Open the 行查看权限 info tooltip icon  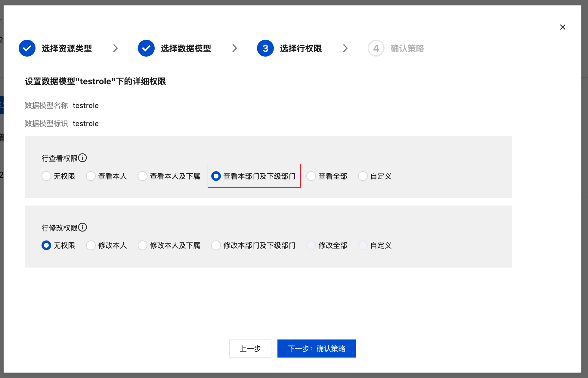(83, 157)
